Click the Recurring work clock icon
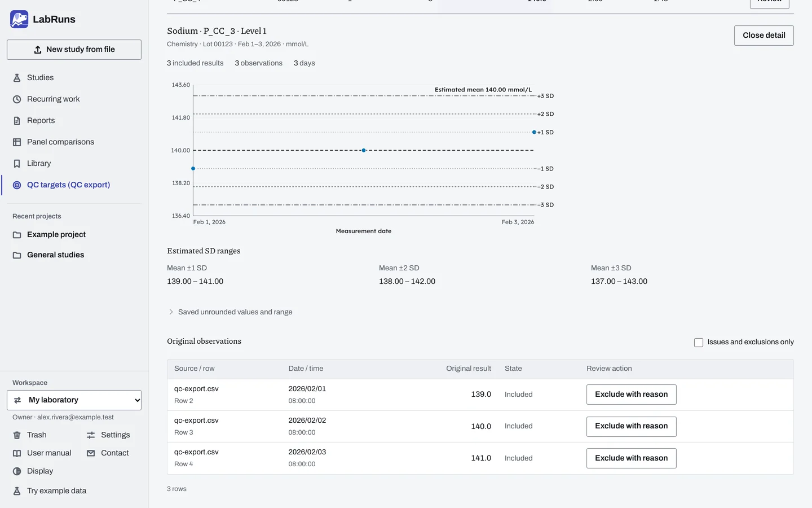This screenshot has width=812, height=508. pos(17,99)
